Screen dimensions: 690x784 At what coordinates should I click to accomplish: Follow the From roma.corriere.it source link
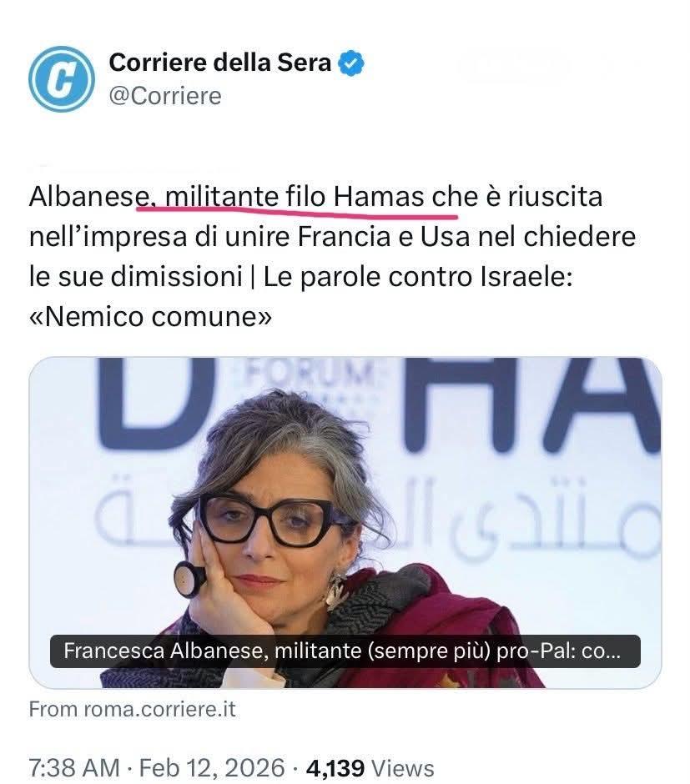[132, 710]
